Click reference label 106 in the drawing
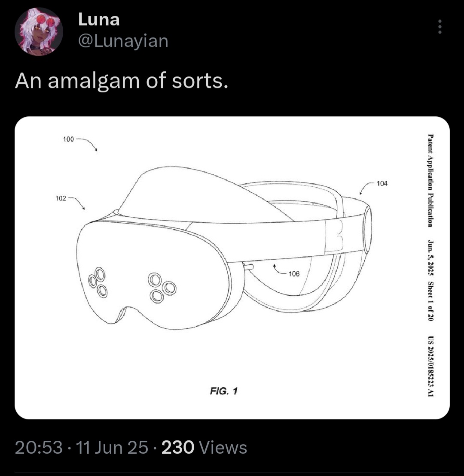The image size is (464, 476). point(294,274)
